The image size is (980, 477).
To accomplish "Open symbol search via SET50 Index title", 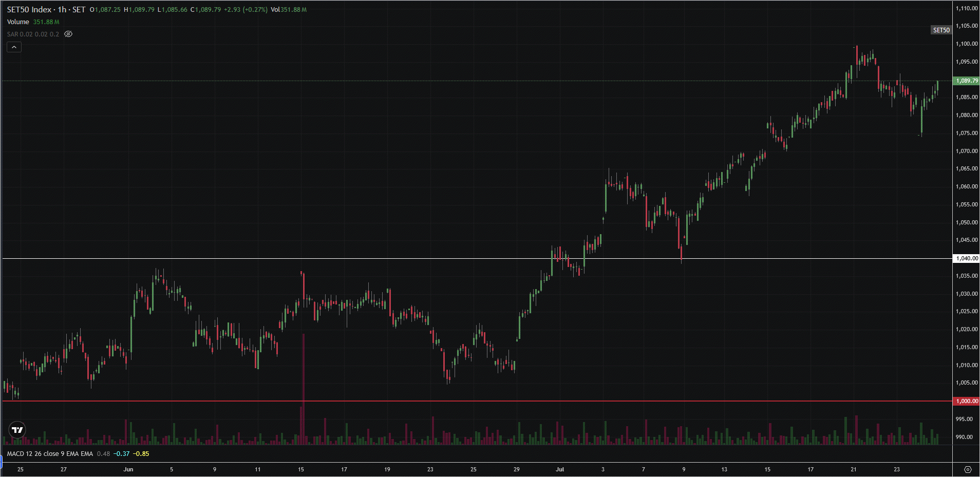I will tap(29, 9).
